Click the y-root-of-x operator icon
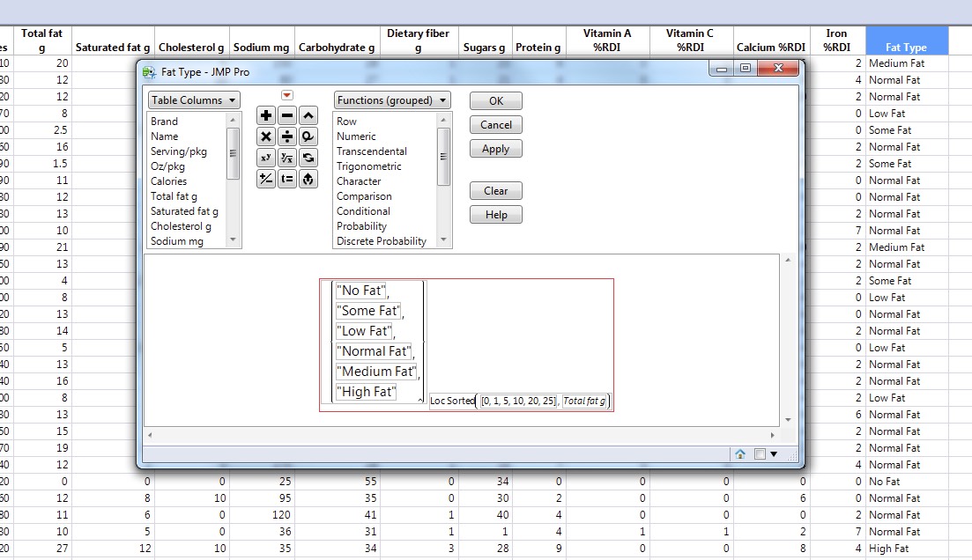 [x=286, y=158]
